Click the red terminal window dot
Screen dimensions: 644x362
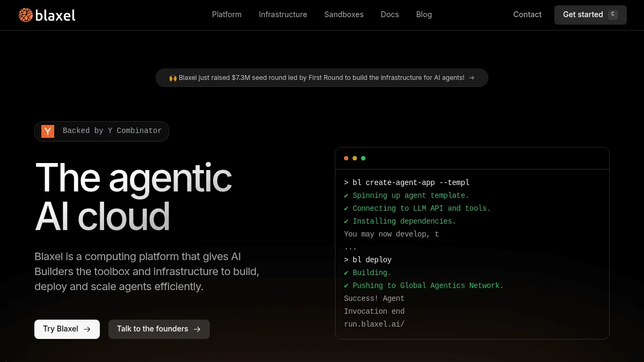coord(346,158)
